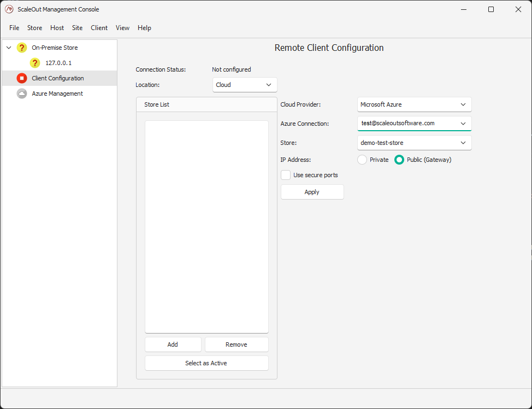
Task: Click the 'IP Address:' label
Action: coord(295,160)
